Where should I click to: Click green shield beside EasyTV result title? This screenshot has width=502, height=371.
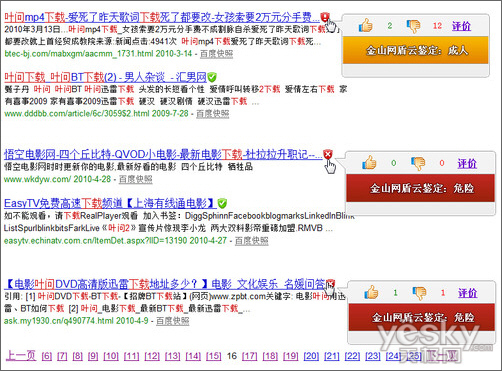[x=222, y=203]
